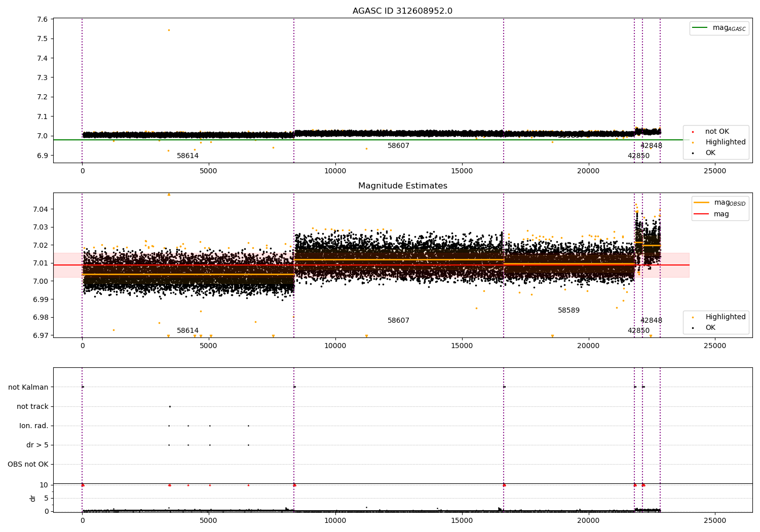Viewport: 760px width, 532px height.
Task: Click the 'not track' axis label
Action: pos(32,406)
